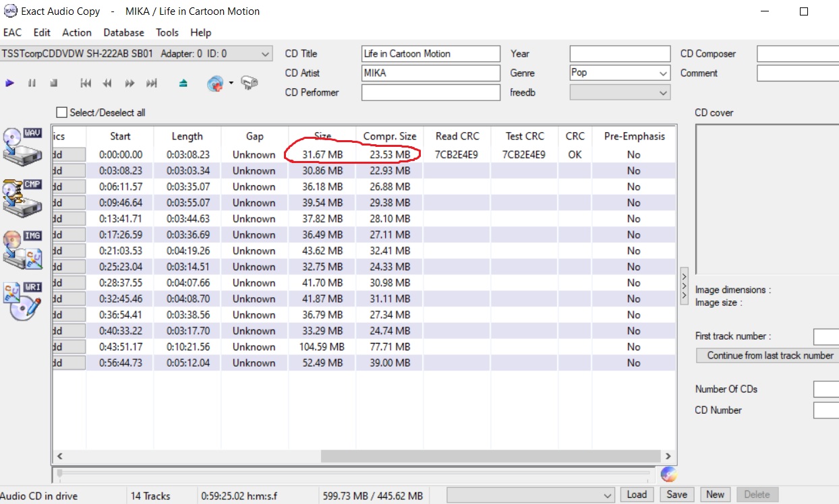This screenshot has width=839, height=504.
Task: Click the first row lyrics Add button
Action: pos(69,154)
